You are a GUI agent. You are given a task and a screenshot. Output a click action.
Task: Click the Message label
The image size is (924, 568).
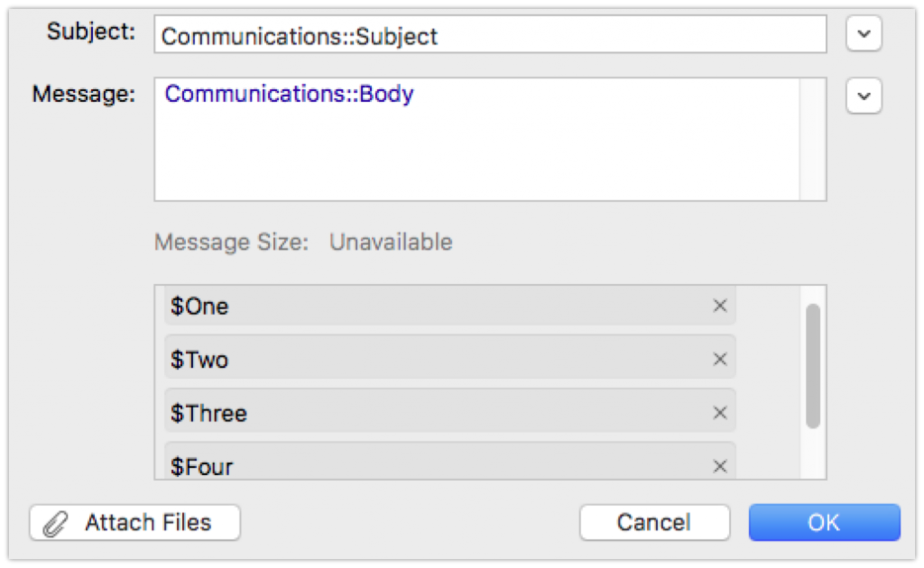84,94
